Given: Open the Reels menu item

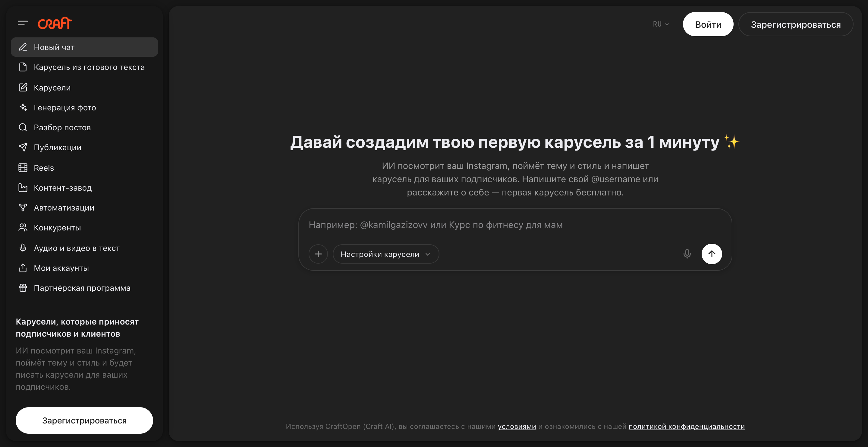Looking at the screenshot, I should (84, 167).
